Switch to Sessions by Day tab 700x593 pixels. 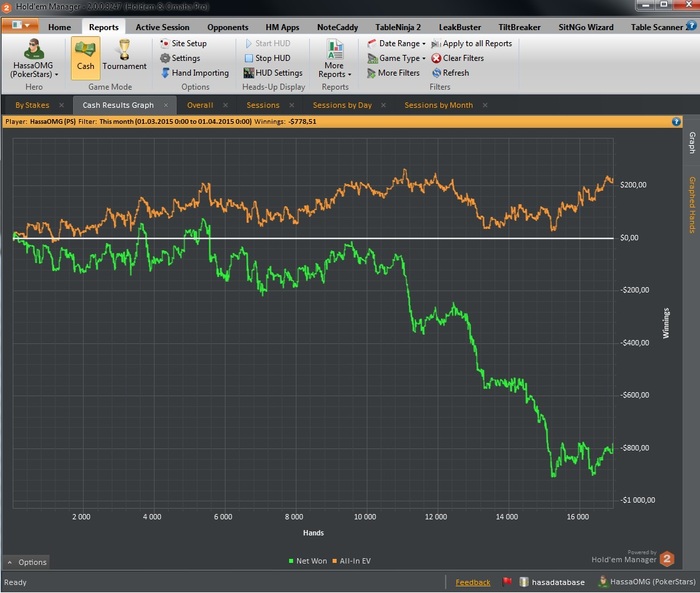coord(342,105)
